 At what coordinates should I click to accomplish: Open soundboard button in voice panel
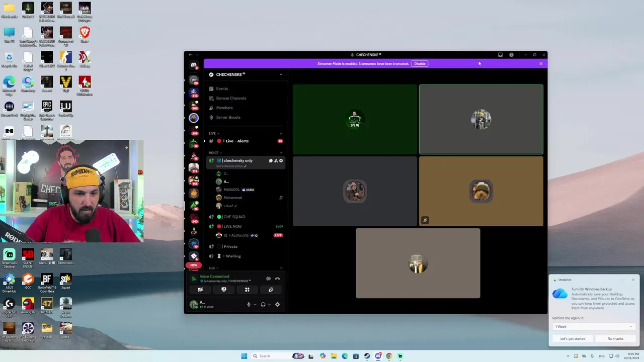click(271, 290)
